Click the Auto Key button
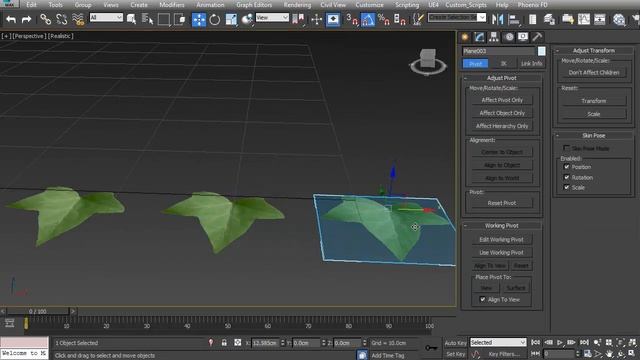 pyautogui.click(x=455, y=343)
